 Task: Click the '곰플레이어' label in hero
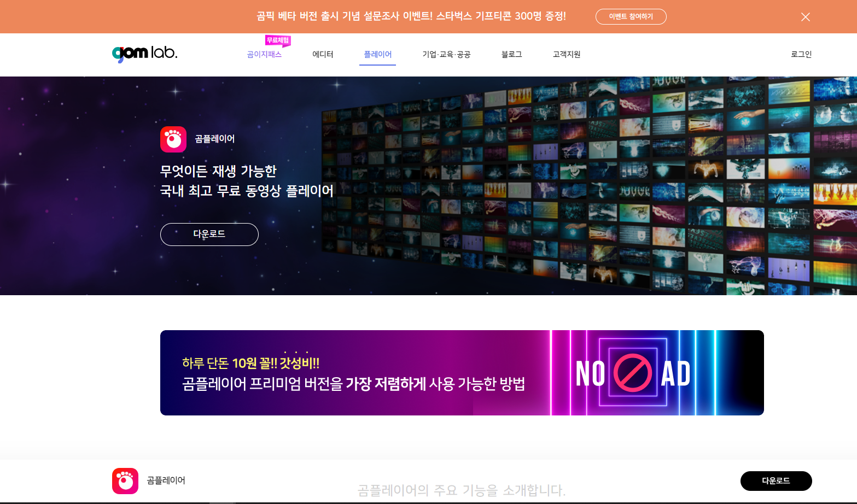tap(215, 139)
